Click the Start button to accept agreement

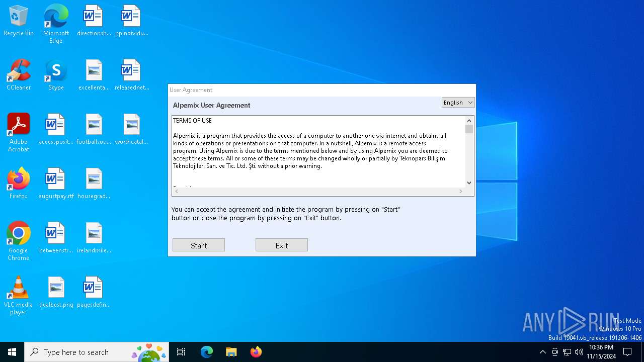tap(199, 245)
